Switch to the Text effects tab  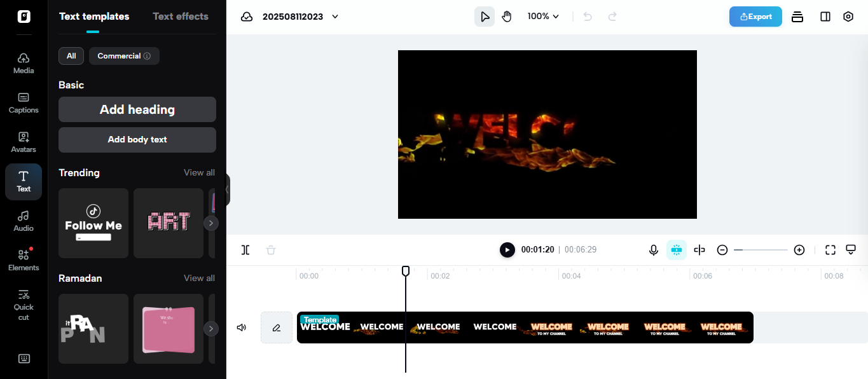[x=181, y=16]
